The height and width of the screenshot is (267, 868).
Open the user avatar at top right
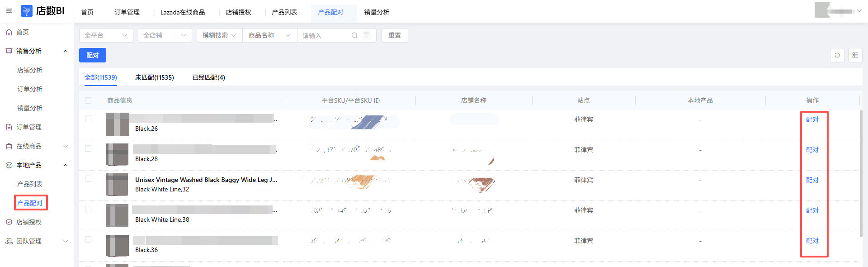tap(822, 10)
